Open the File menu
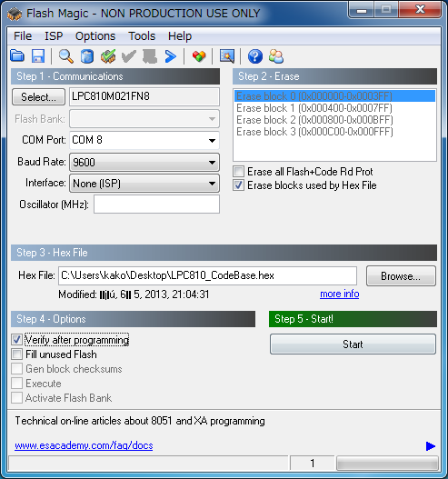Screen dimensions: 448x479 click(23, 36)
